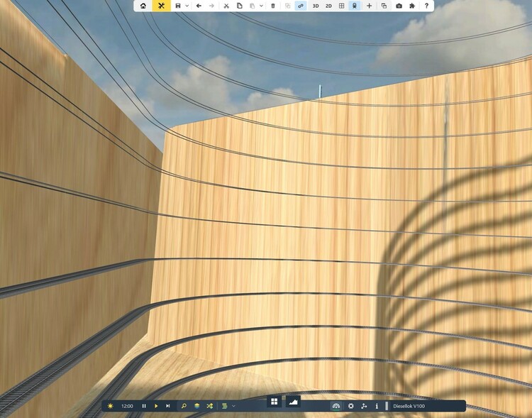This screenshot has height=418, width=532.
Task: Open the save options dropdown arrow
Action: [187, 6]
